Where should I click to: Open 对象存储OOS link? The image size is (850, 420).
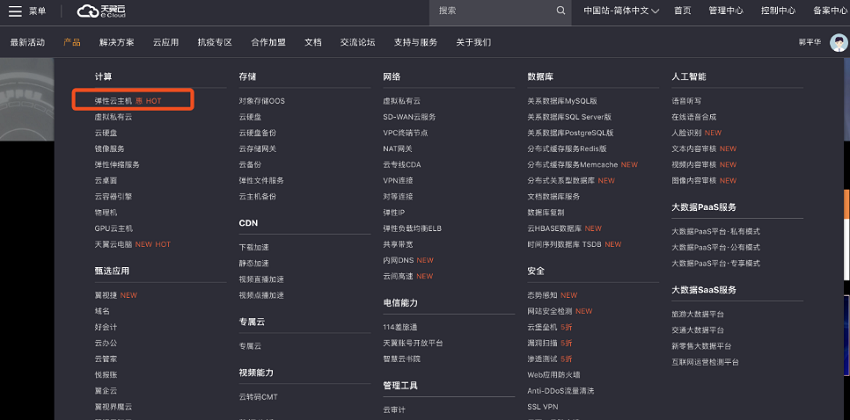262,101
